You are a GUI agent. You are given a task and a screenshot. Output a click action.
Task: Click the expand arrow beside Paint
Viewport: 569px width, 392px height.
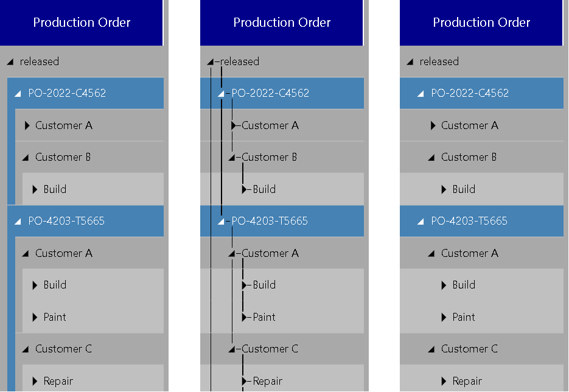coord(33,317)
